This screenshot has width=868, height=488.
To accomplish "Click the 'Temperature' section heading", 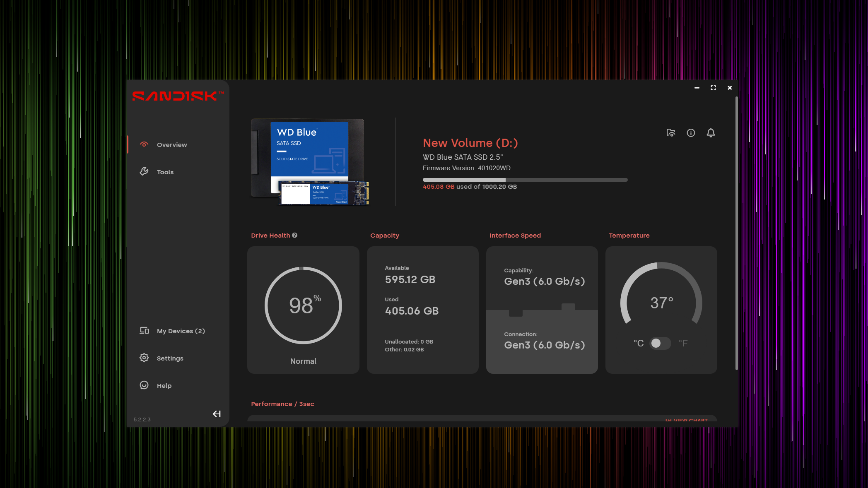I will (629, 235).
